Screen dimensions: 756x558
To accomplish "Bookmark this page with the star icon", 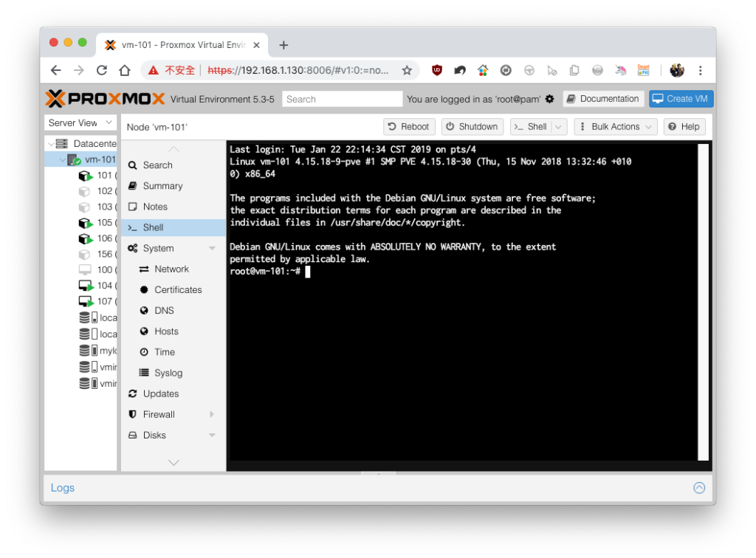I will pos(407,70).
